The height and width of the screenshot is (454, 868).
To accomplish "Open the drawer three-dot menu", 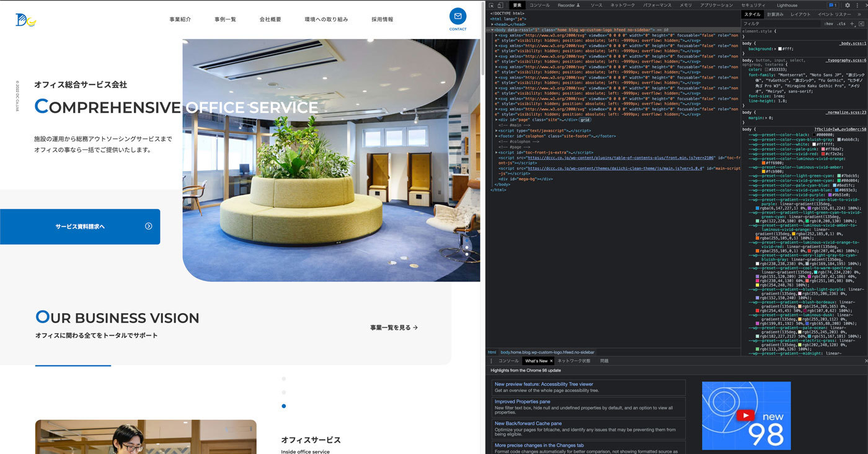I will tap(492, 360).
